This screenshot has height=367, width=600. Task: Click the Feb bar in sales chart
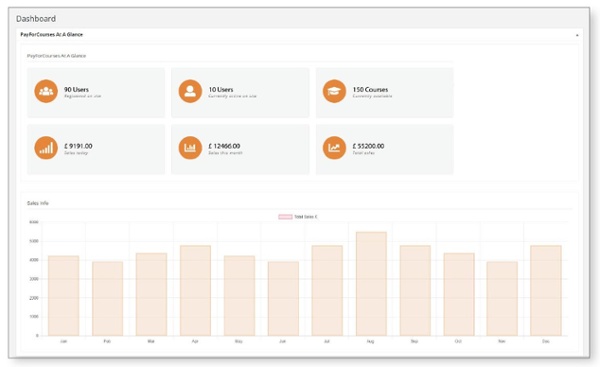(x=108, y=298)
